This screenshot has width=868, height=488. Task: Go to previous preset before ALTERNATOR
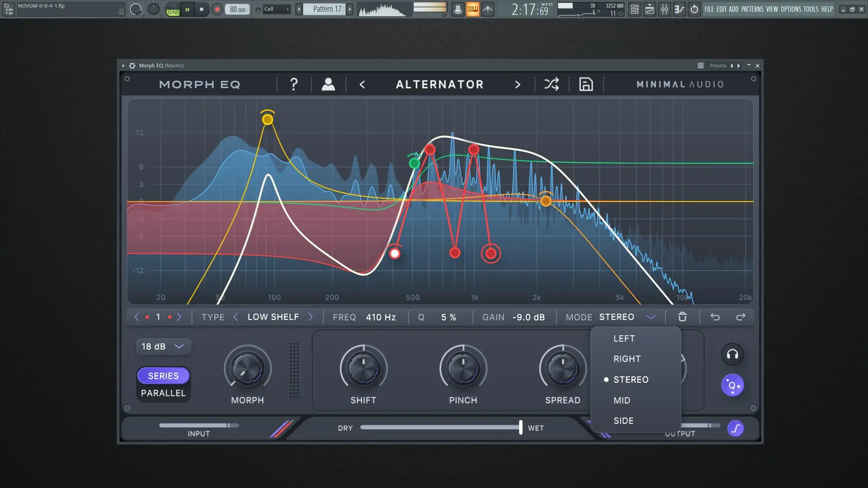coord(362,84)
